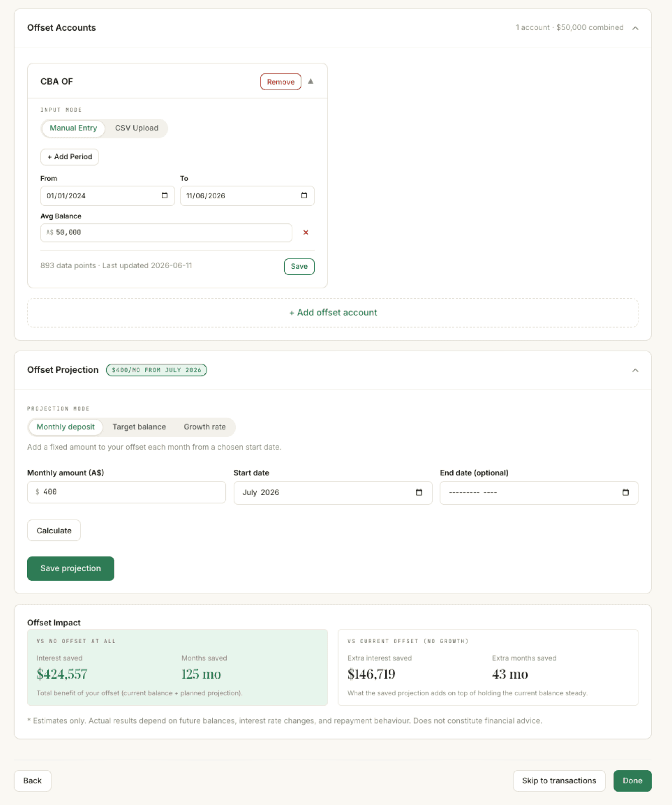This screenshot has height=805, width=672.
Task: Click the Avg Balance input field
Action: pyautogui.click(x=166, y=232)
